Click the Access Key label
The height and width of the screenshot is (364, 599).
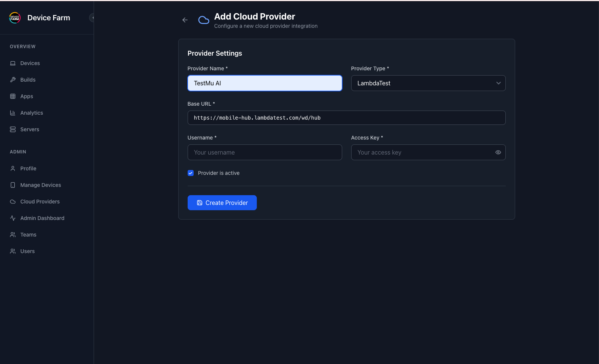click(367, 138)
